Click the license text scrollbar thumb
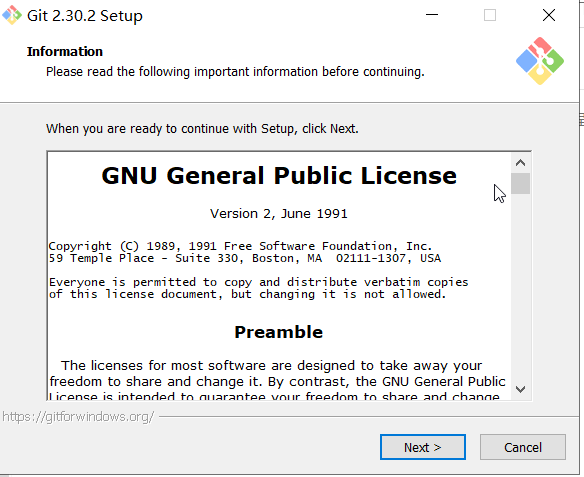Screen dimensions: 584x477 [x=520, y=183]
